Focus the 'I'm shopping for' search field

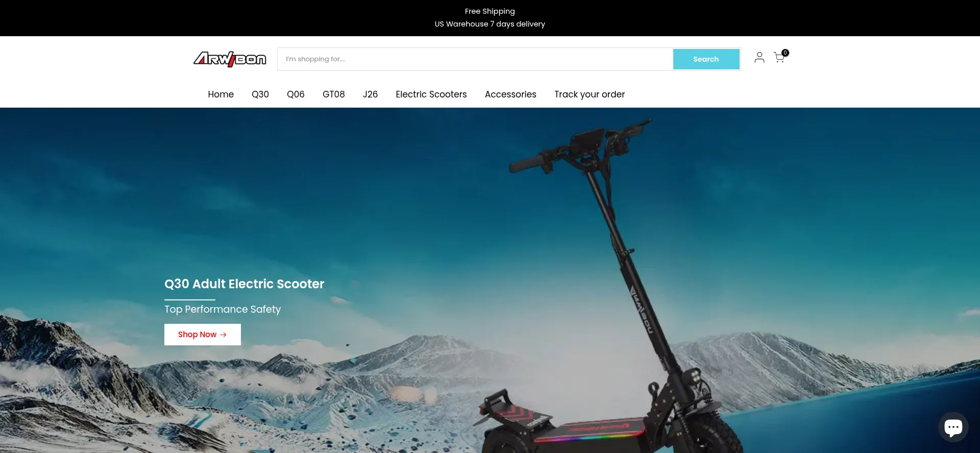[x=475, y=59]
